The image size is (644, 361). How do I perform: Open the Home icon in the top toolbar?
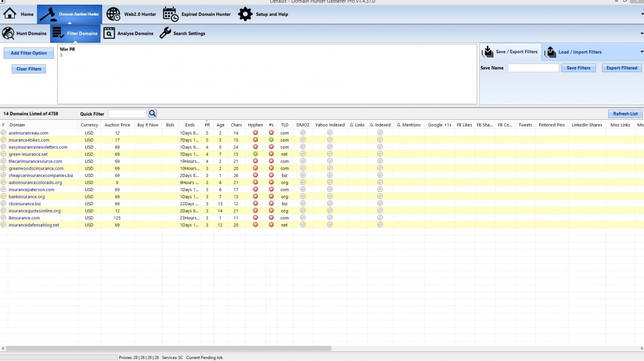point(10,14)
